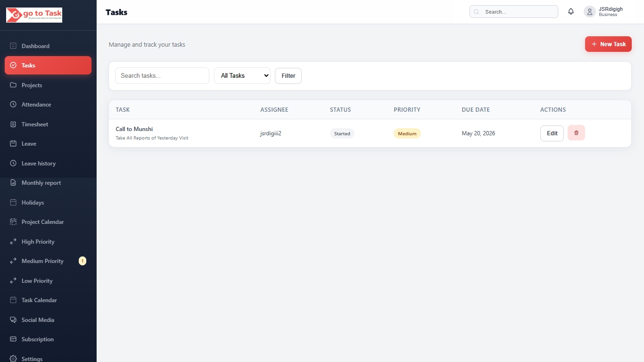644x362 pixels.
Task: Click the Leave history clock icon
Action: coord(13,163)
